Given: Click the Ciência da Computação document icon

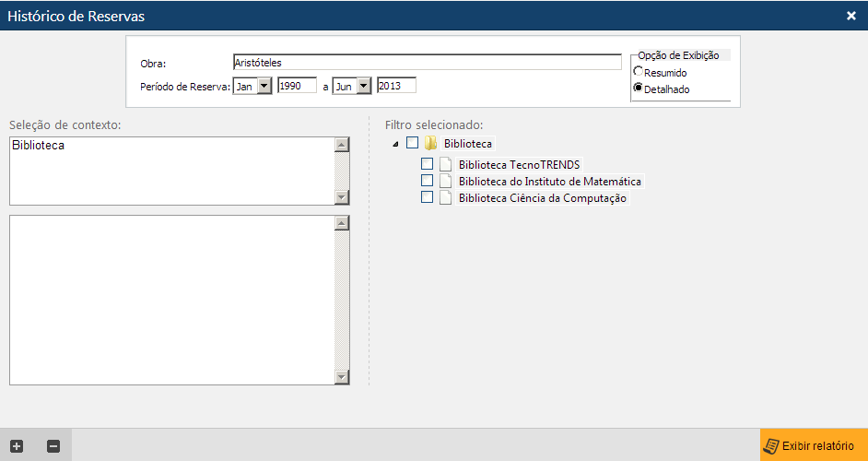Looking at the screenshot, I should pos(446,197).
